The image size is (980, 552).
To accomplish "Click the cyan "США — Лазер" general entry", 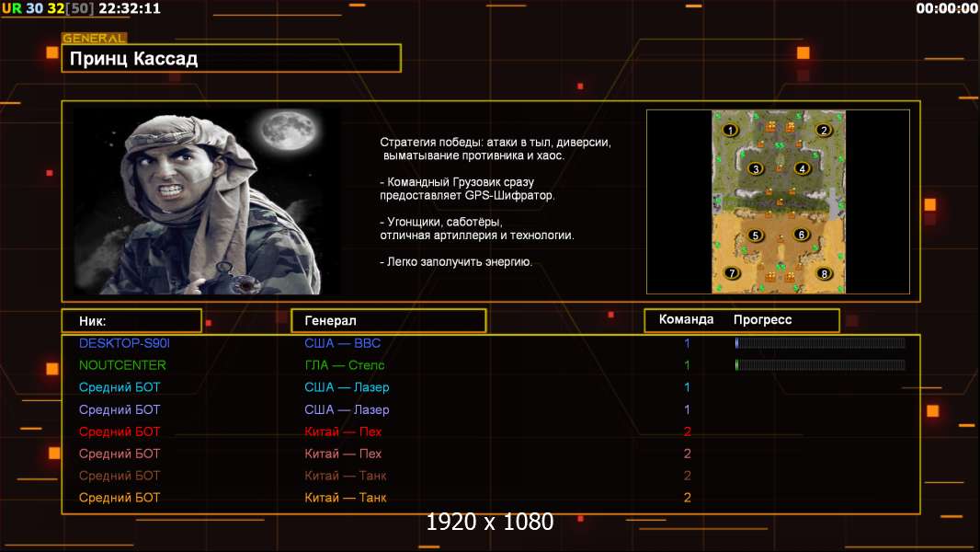I will 347,387.
